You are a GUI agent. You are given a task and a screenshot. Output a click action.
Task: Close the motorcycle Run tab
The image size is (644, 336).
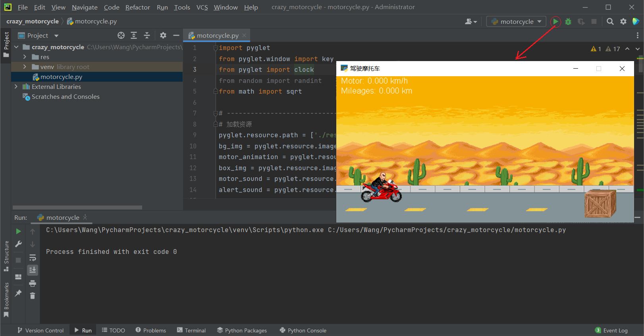(85, 217)
